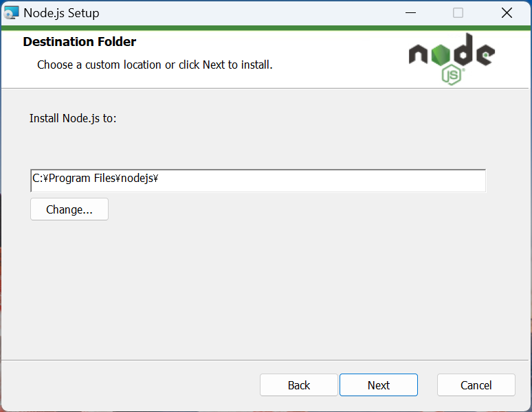Click the letter 'd' of node logo
Image resolution: width=532 pixels, height=412 pixels.
[x=463, y=49]
